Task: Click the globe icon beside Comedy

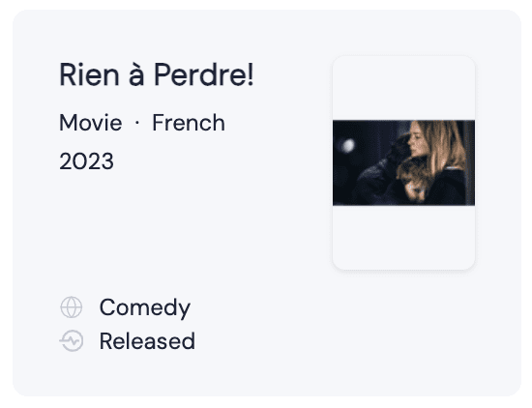Action: [x=72, y=307]
